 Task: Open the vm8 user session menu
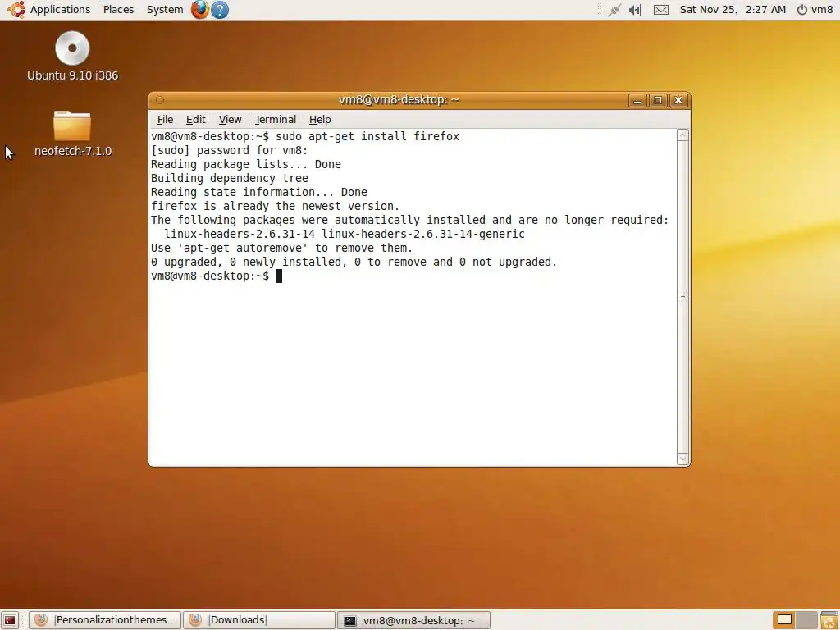coord(815,10)
